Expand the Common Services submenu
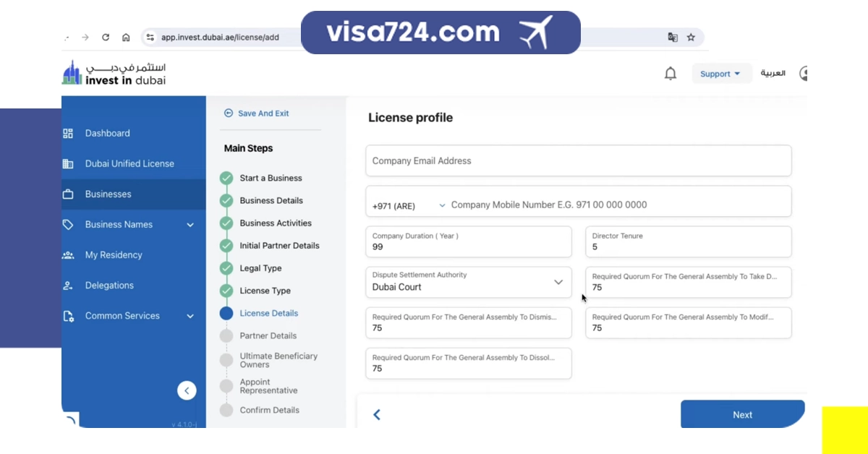 pos(190,316)
